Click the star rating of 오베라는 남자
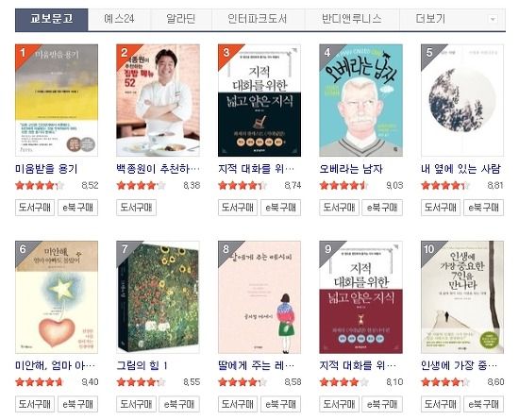The image size is (519, 420). coord(343,185)
